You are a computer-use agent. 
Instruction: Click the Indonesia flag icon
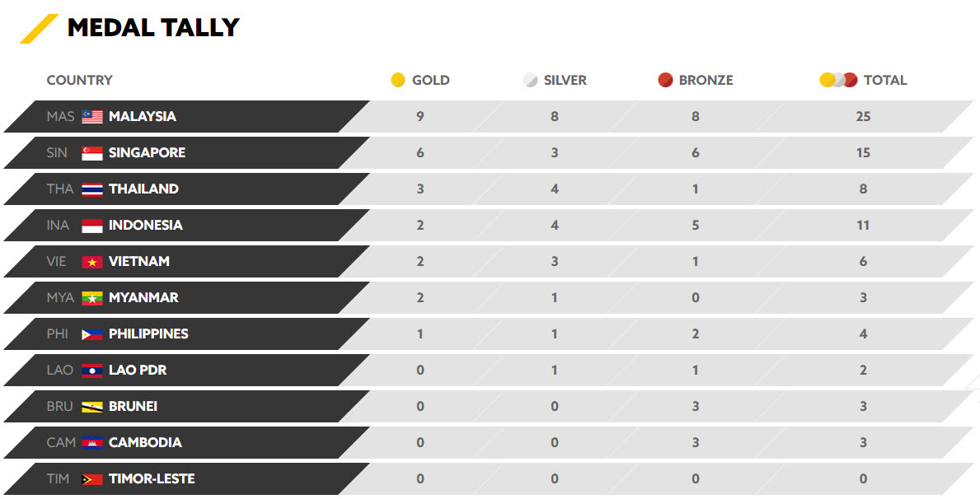(92, 226)
